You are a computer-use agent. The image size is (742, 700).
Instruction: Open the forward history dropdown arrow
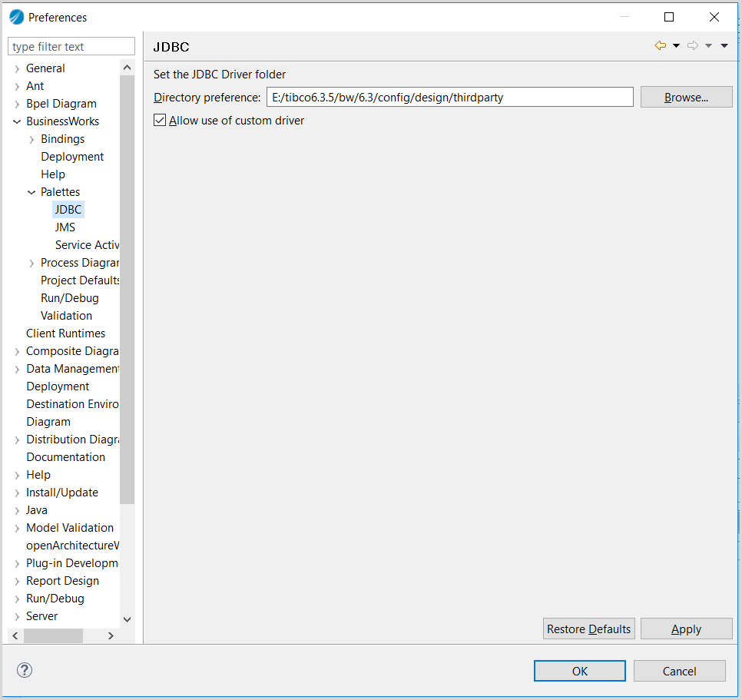[708, 45]
